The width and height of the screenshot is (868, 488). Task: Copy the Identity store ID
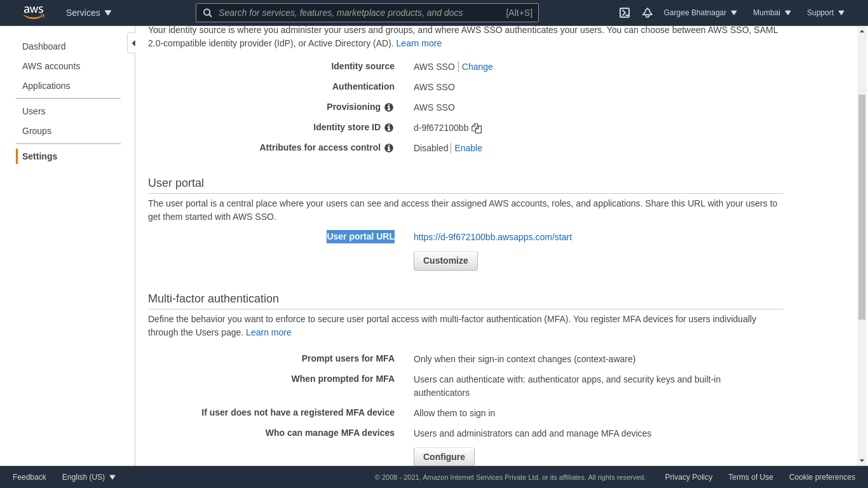tap(477, 128)
